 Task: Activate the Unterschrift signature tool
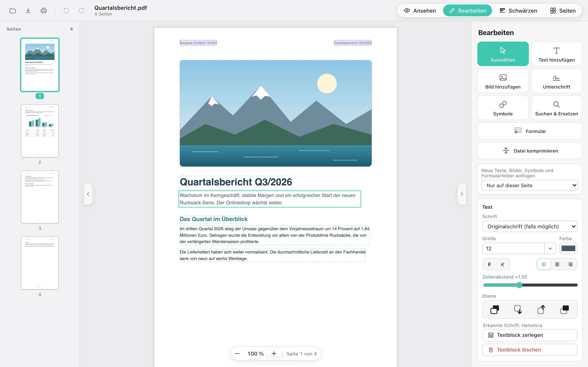tap(556, 81)
